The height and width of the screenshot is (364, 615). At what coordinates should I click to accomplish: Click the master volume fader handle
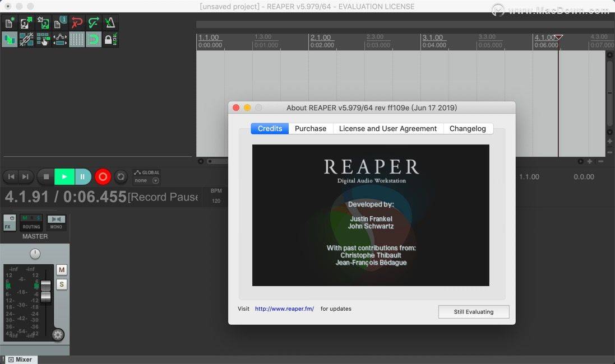(x=46, y=291)
